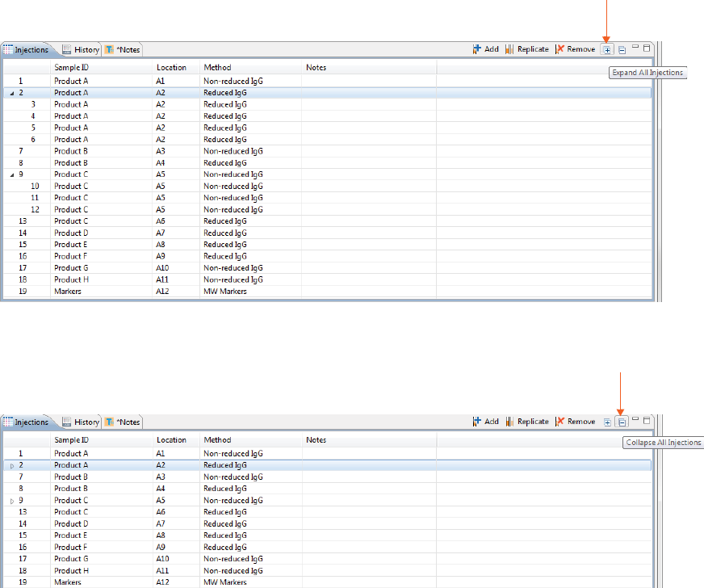Select replicate injection row 4 Product A

coord(328,116)
